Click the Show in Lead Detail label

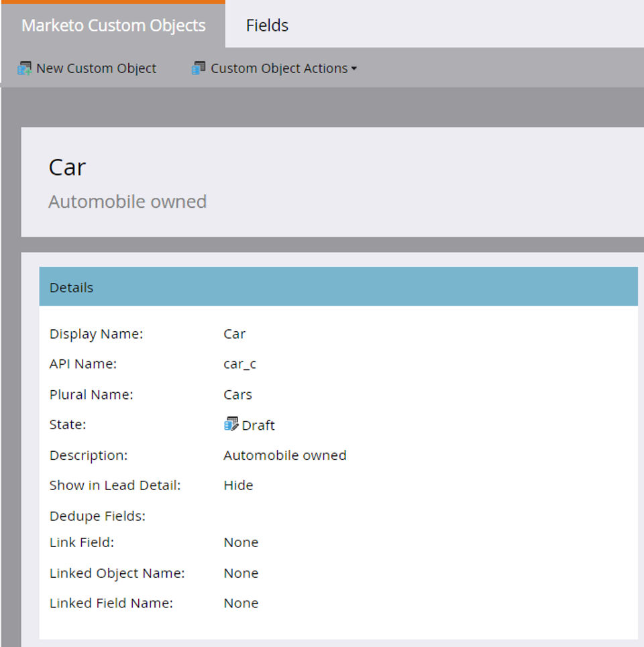coord(115,485)
